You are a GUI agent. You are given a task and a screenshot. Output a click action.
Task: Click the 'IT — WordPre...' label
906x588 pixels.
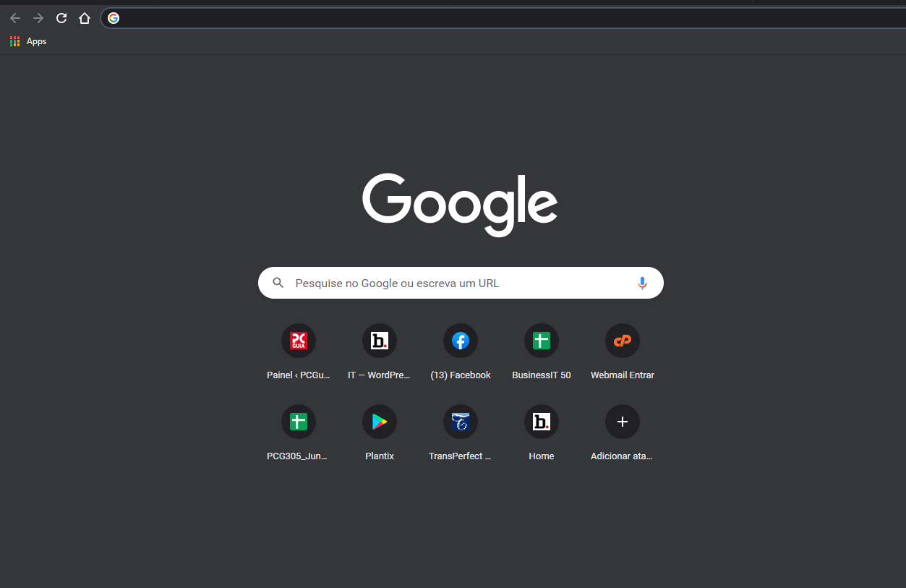(380, 375)
